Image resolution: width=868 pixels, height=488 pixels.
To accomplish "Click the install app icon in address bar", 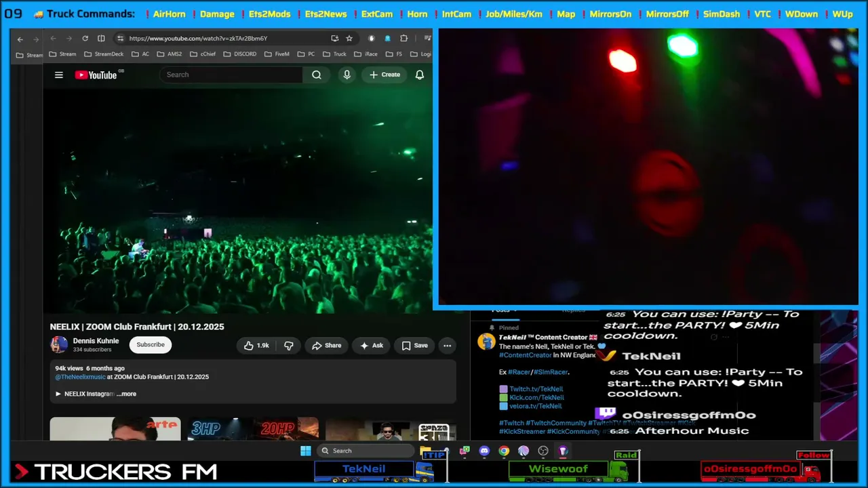I will click(x=334, y=39).
